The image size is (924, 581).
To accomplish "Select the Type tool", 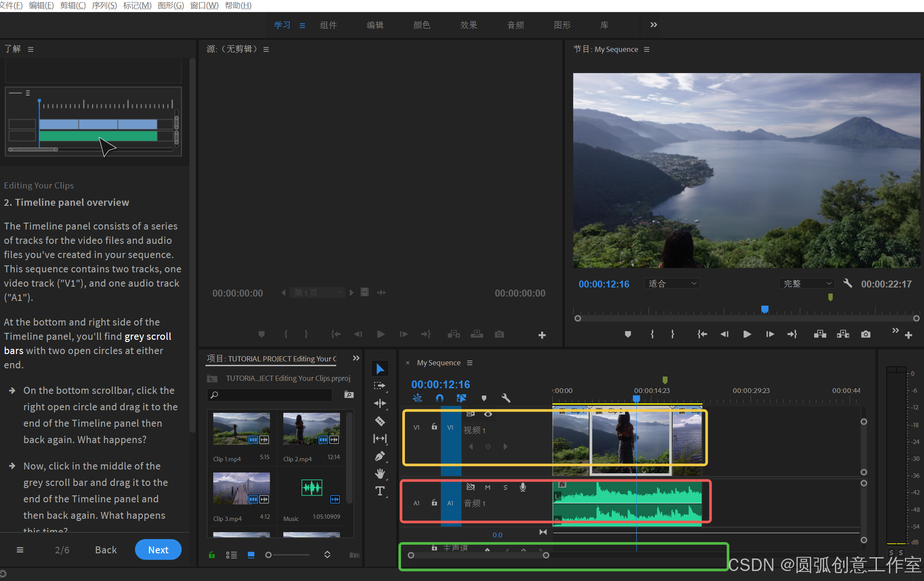I will point(380,491).
